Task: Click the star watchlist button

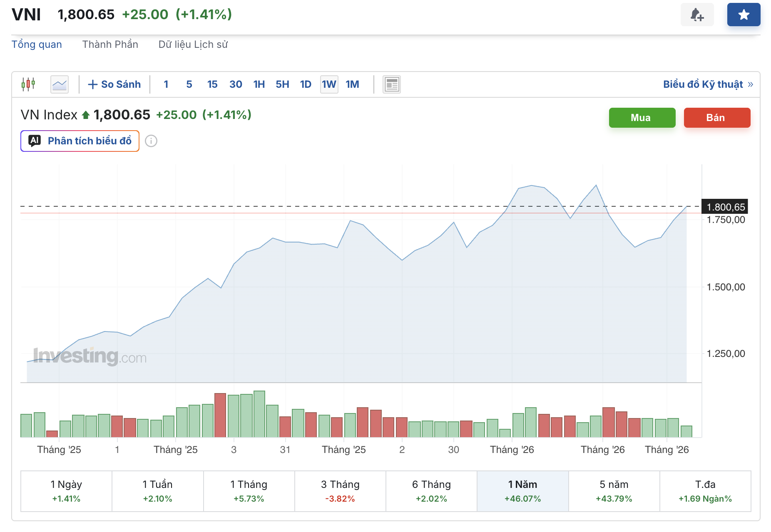Action: (744, 15)
